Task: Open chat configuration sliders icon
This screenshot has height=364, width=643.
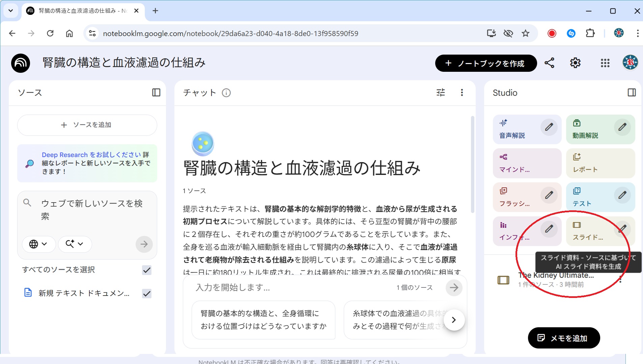Action: [441, 93]
